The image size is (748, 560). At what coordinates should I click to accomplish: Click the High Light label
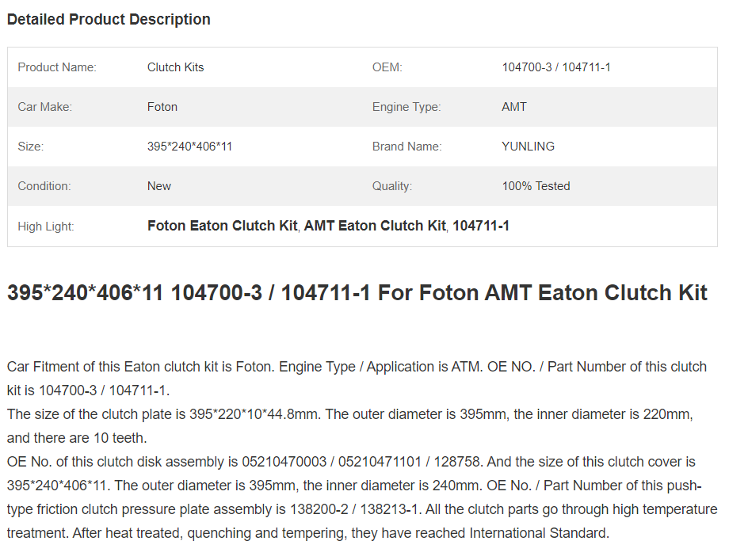[46, 227]
